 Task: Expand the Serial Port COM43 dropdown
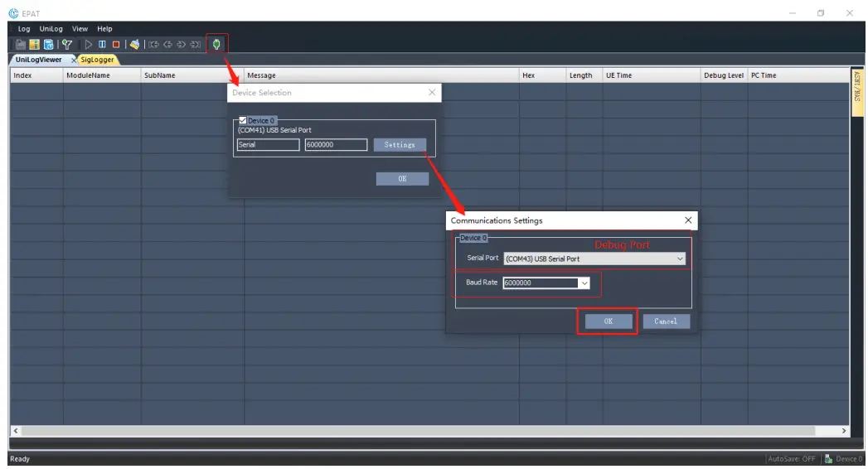click(x=680, y=259)
